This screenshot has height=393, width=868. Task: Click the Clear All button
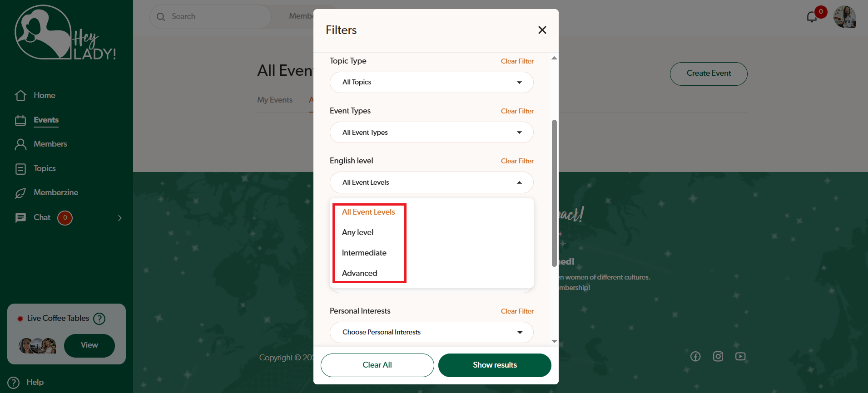point(377,365)
